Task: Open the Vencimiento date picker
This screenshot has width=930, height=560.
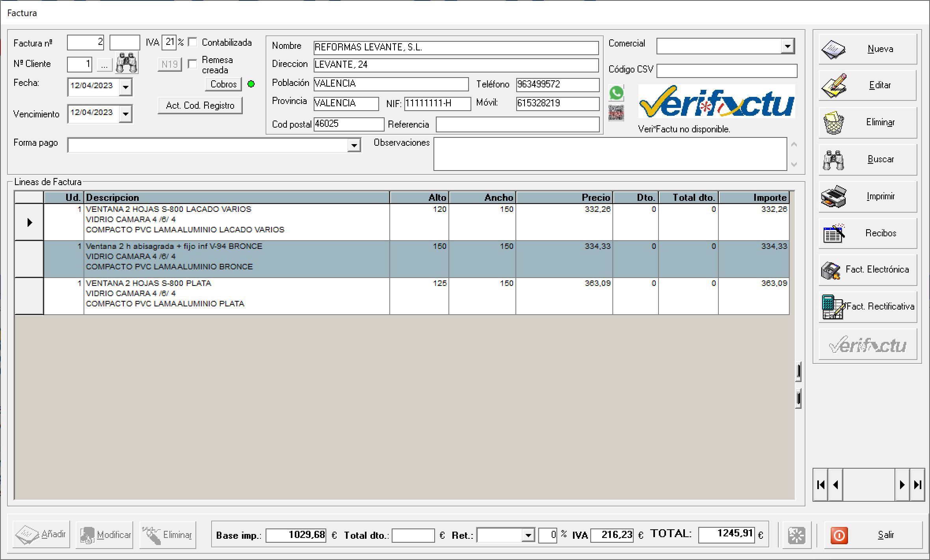Action: pyautogui.click(x=125, y=114)
